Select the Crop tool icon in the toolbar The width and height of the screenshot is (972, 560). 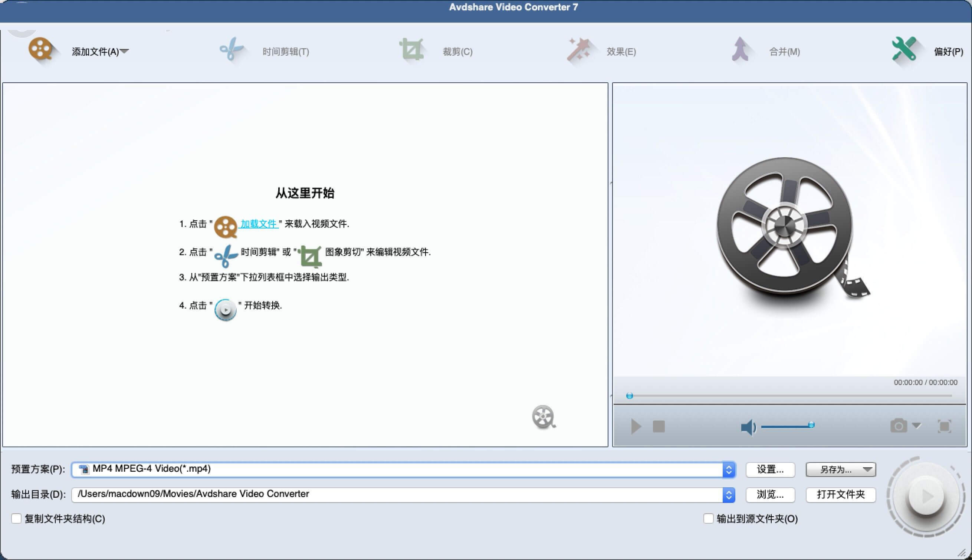point(411,49)
